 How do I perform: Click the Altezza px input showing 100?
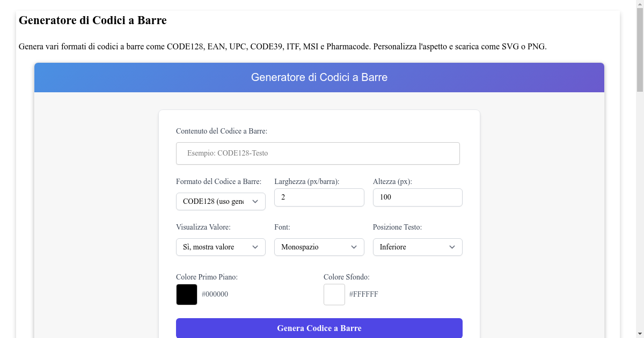(418, 197)
